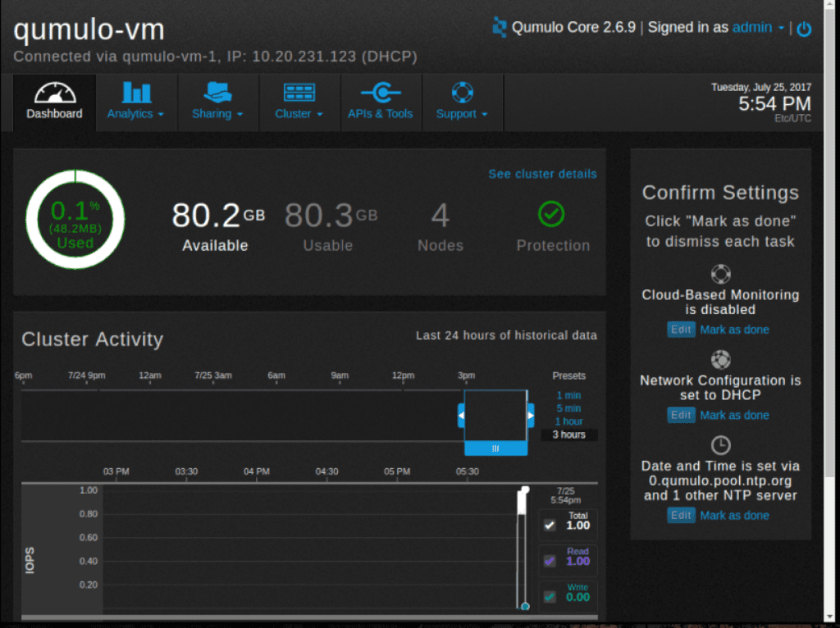Click the Qumulo Core logo icon

(500, 27)
